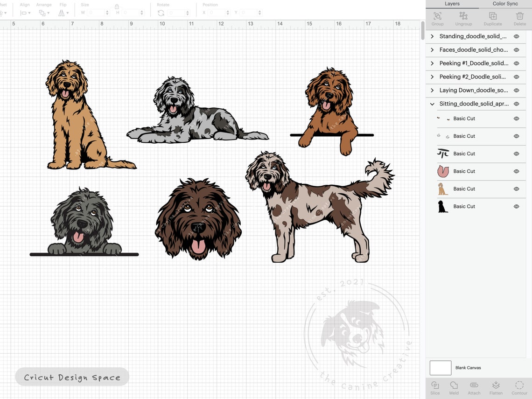This screenshot has width=532, height=399.
Task: Switch to the Color Sync tab
Action: click(x=505, y=4)
